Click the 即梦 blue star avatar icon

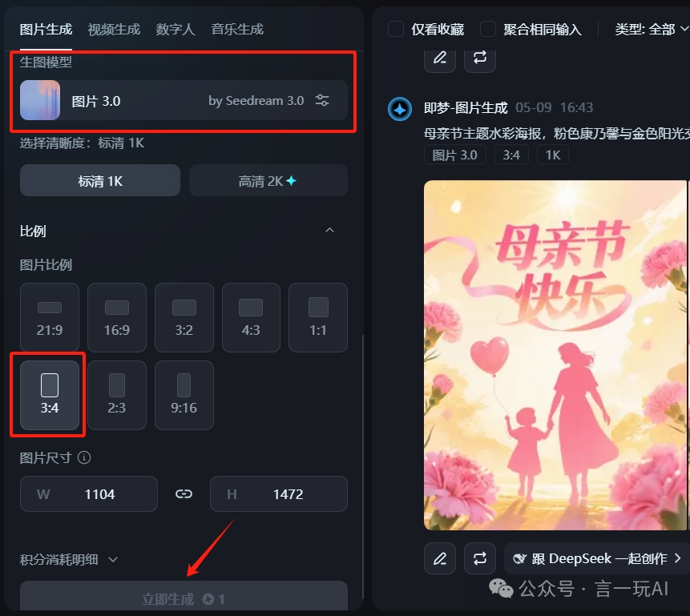(400, 109)
